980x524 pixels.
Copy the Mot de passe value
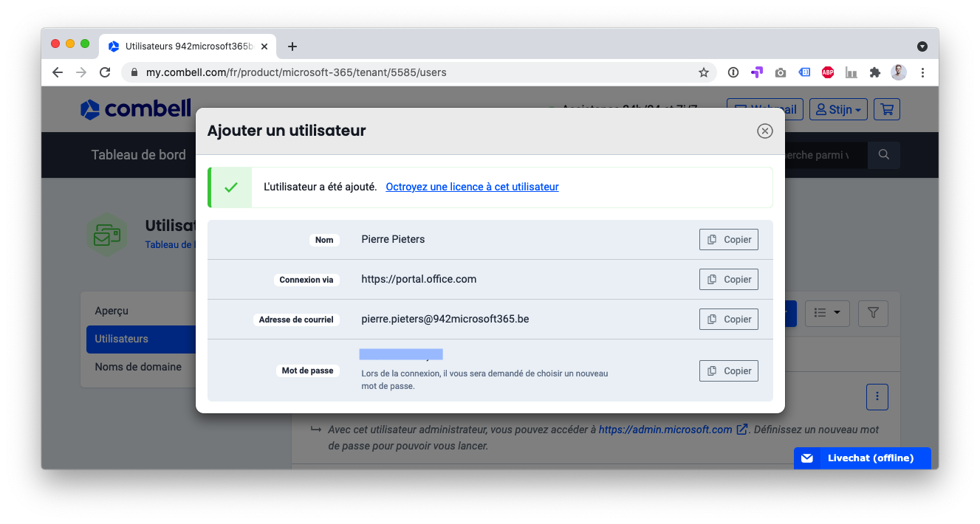tap(728, 371)
